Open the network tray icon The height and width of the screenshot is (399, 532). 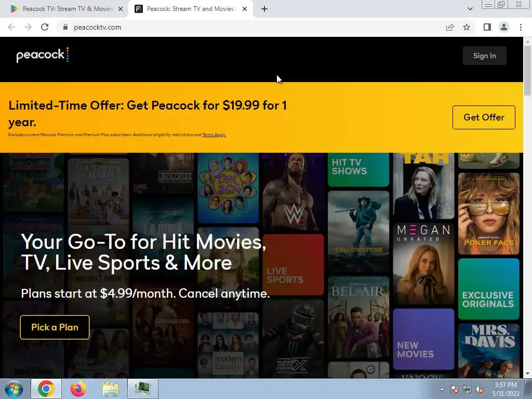point(467,390)
